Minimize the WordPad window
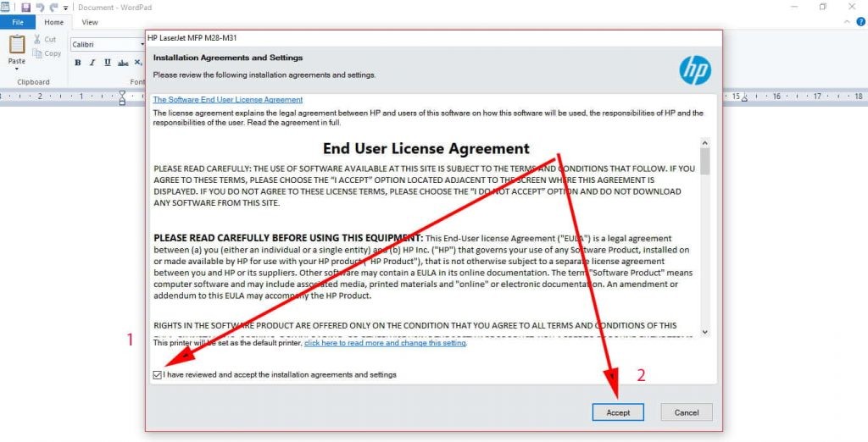The height and width of the screenshot is (442, 868). pos(794,7)
